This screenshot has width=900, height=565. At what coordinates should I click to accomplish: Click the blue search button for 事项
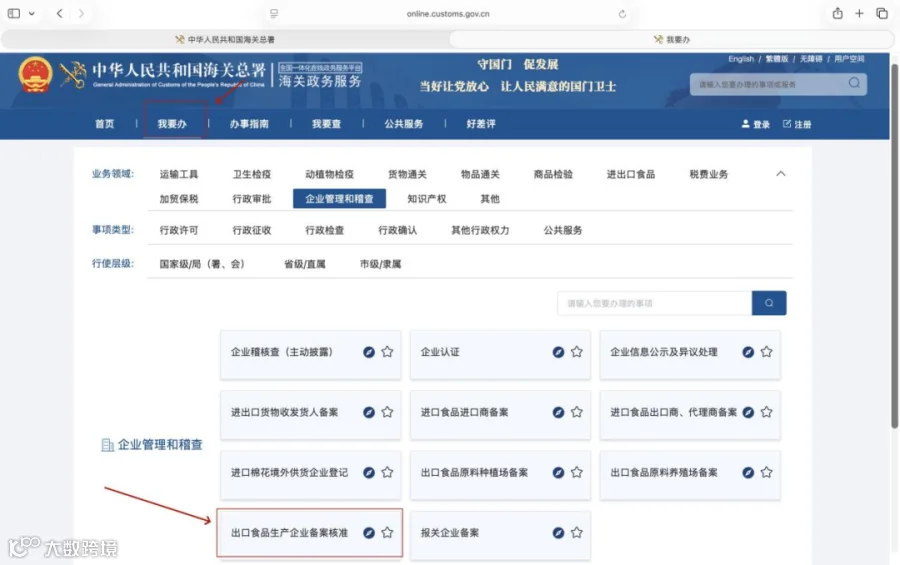[769, 303]
